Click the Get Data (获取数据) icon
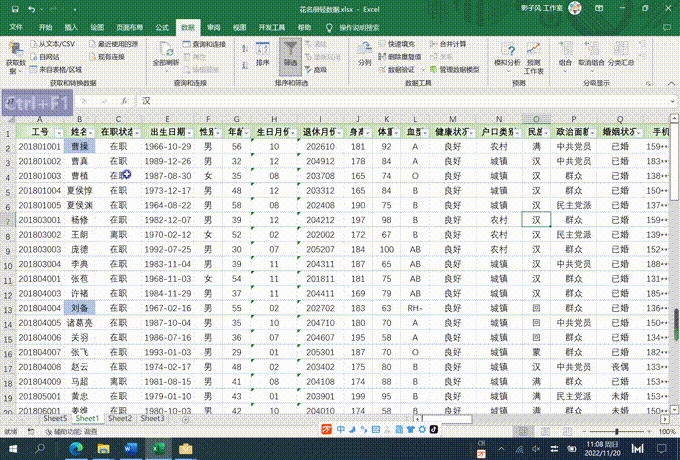680x460 pixels. coord(16,58)
